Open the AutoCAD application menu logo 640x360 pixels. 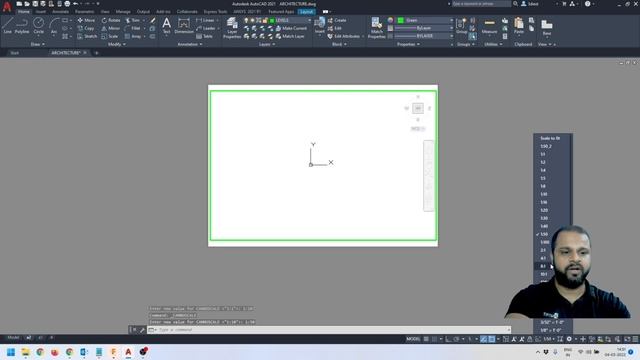pos(7,6)
